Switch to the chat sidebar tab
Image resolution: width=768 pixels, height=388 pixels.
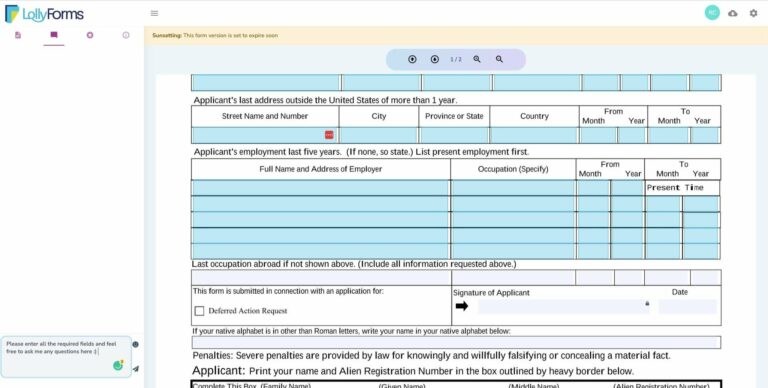click(x=54, y=35)
